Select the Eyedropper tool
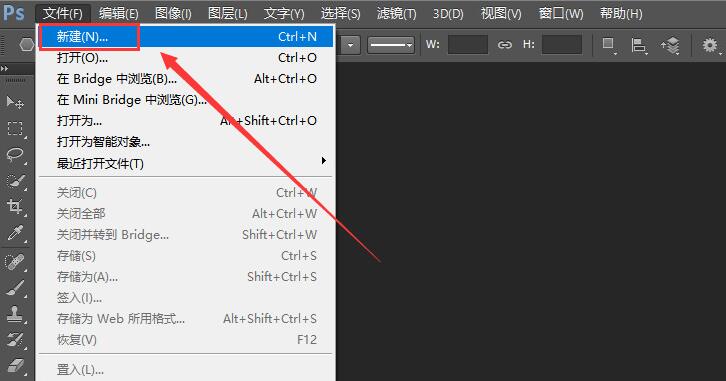The width and height of the screenshot is (726, 381). [15, 233]
